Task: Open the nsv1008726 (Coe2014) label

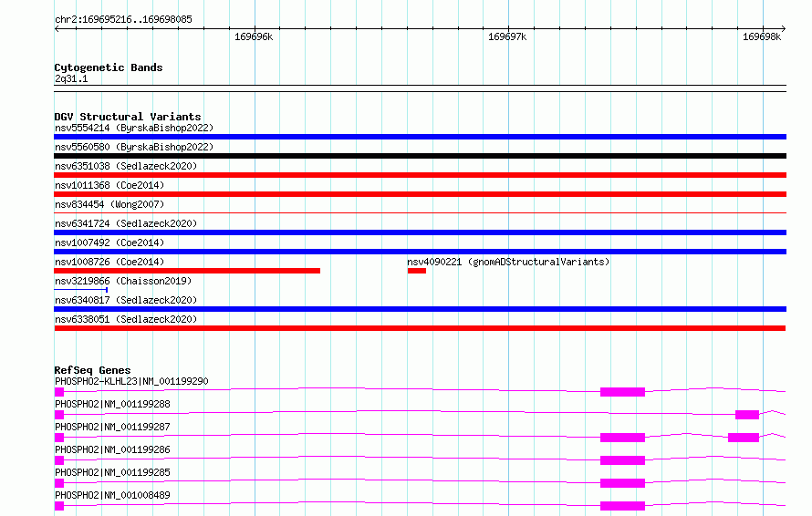Action: coord(109,262)
